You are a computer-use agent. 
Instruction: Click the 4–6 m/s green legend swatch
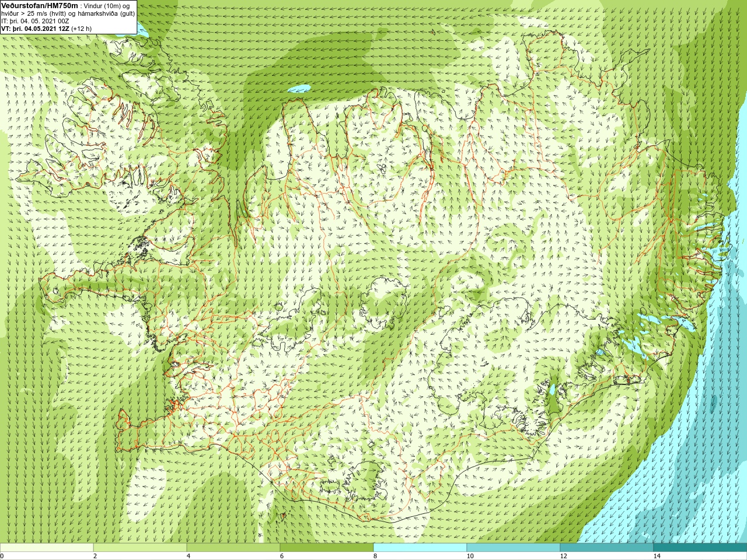click(233, 548)
